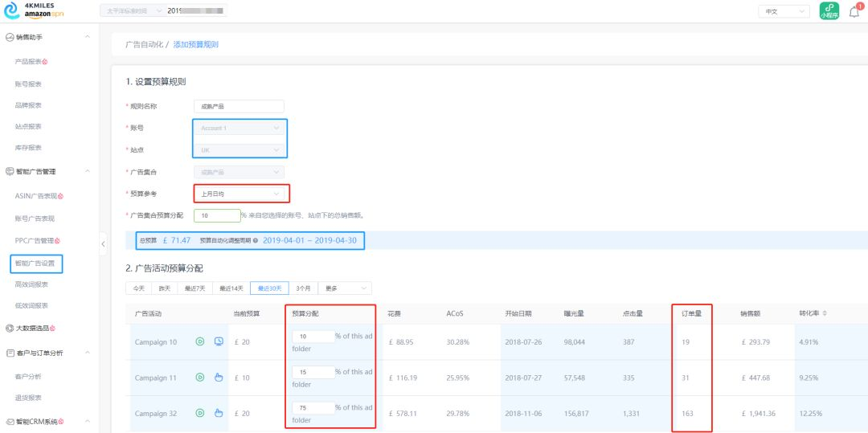Click the hand icon for Campaign 32
The height and width of the screenshot is (433, 868).
(218, 413)
